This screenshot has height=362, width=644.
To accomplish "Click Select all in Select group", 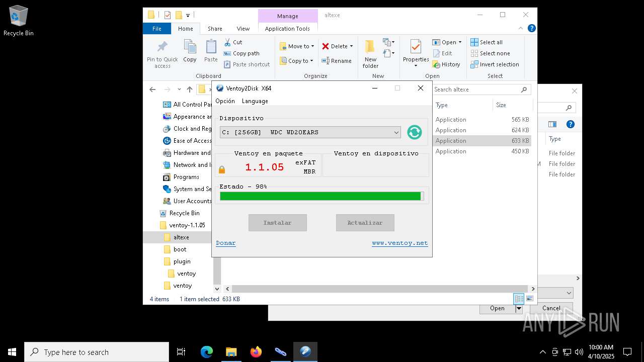I will (487, 42).
